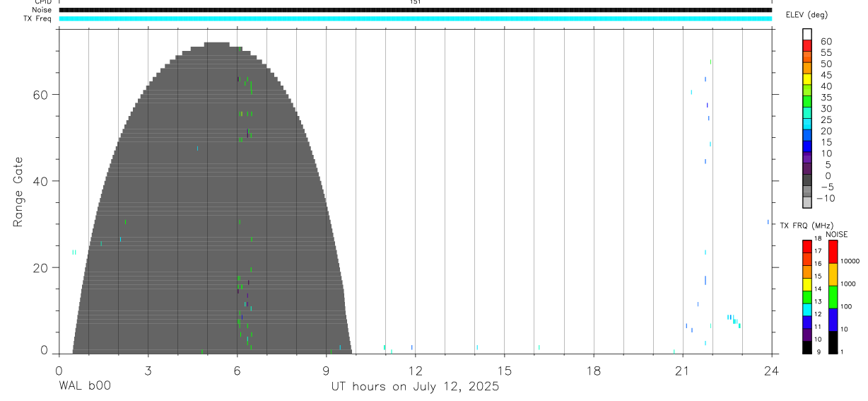Click the dark gray 0 to -5 elevation swatch

point(807,181)
